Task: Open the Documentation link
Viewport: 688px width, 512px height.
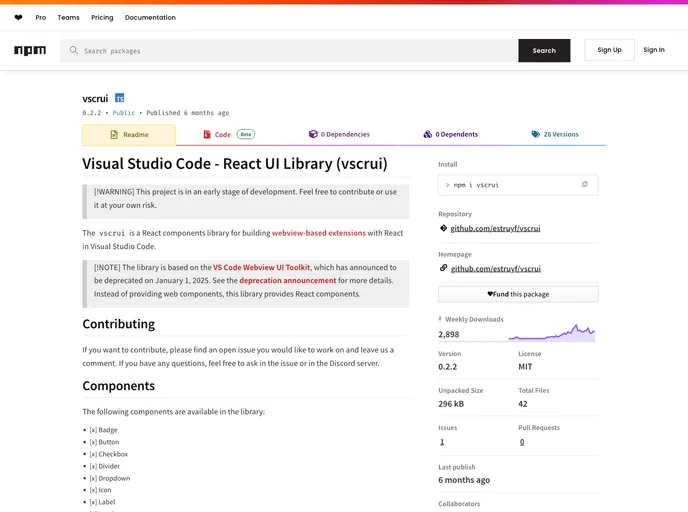Action: (150, 18)
